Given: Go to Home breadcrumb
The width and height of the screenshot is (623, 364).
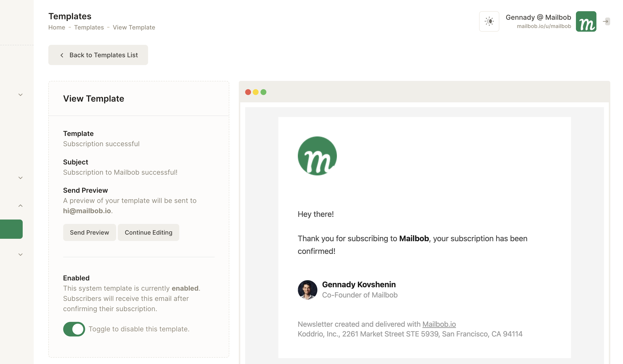Looking at the screenshot, I should pyautogui.click(x=57, y=28).
